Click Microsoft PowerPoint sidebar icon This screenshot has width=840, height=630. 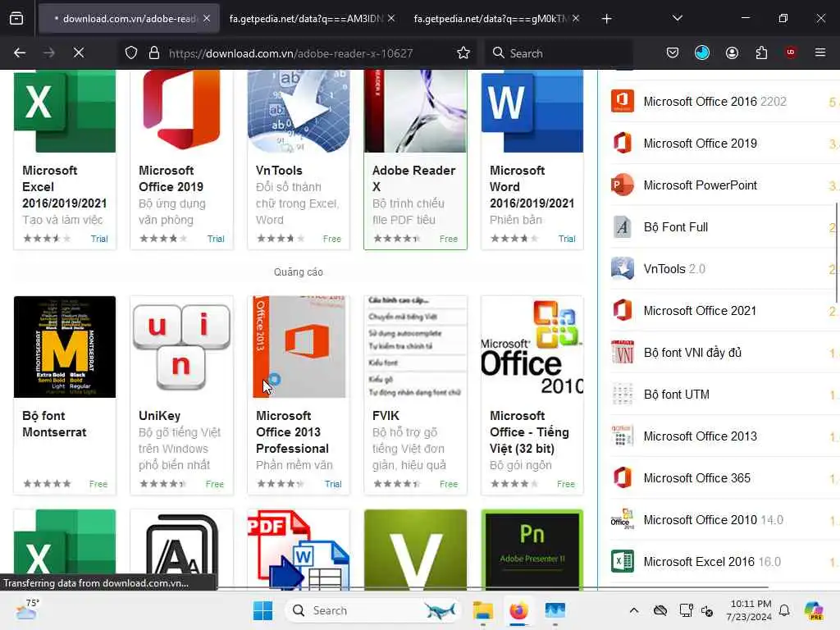coord(623,185)
